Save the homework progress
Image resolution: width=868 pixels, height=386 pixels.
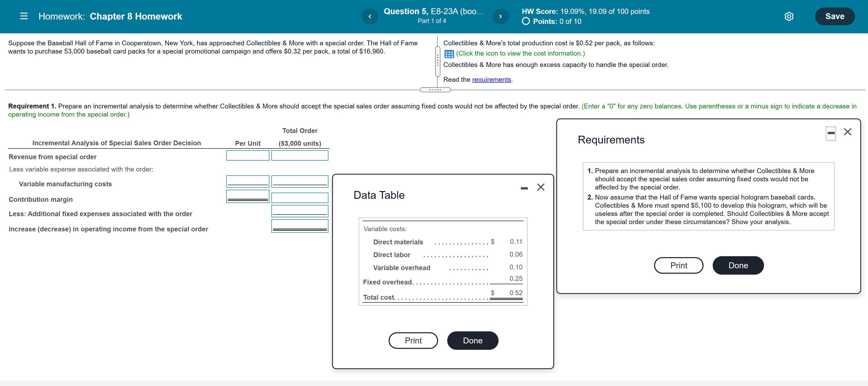pos(834,16)
